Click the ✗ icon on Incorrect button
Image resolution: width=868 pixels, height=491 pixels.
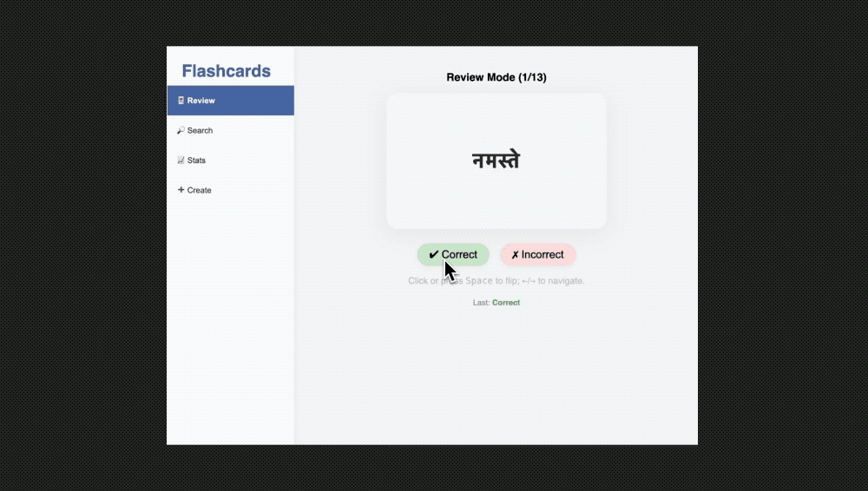[515, 255]
